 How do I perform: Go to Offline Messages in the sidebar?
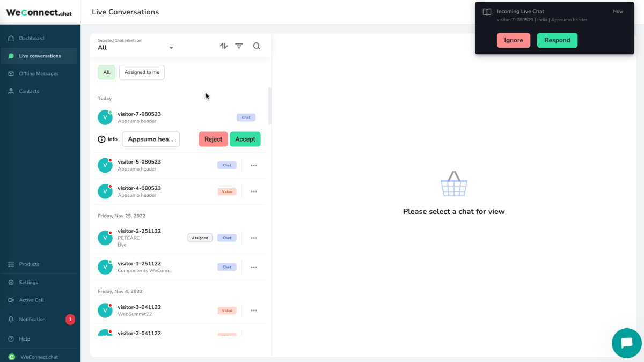pyautogui.click(x=11, y=73)
